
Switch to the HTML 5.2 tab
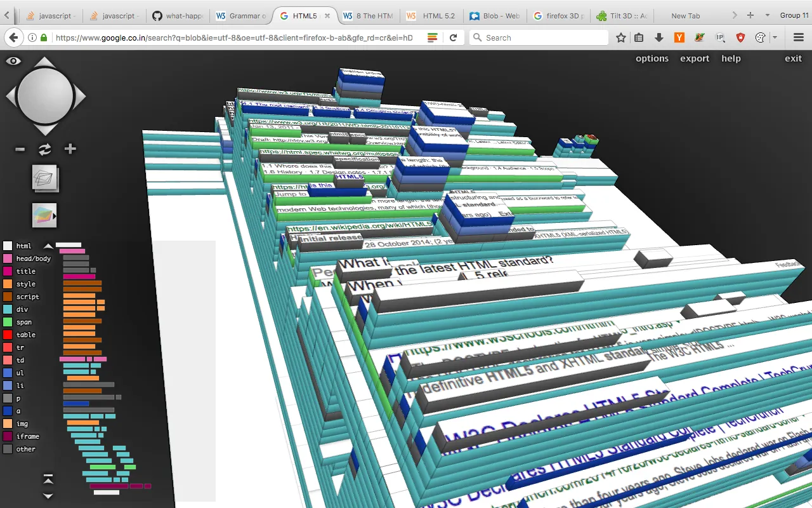(x=433, y=16)
